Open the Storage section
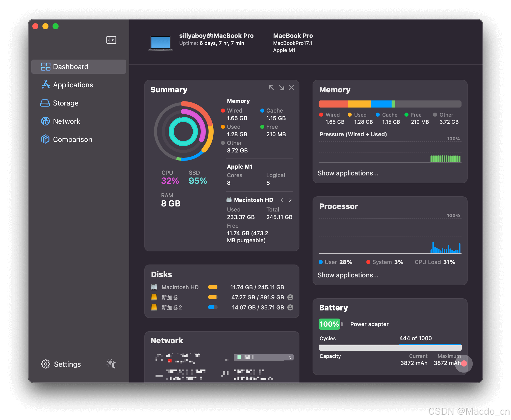The width and height of the screenshot is (511, 420). coord(79,103)
